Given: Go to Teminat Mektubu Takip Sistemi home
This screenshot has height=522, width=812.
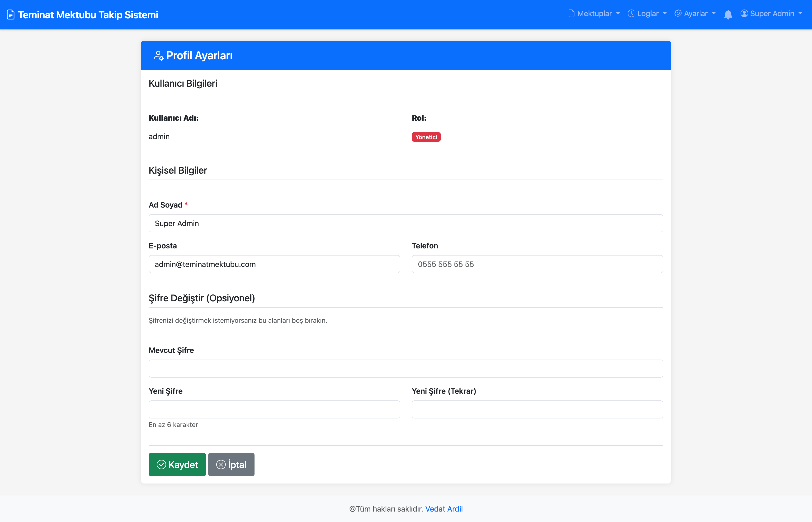Looking at the screenshot, I should coord(88,15).
